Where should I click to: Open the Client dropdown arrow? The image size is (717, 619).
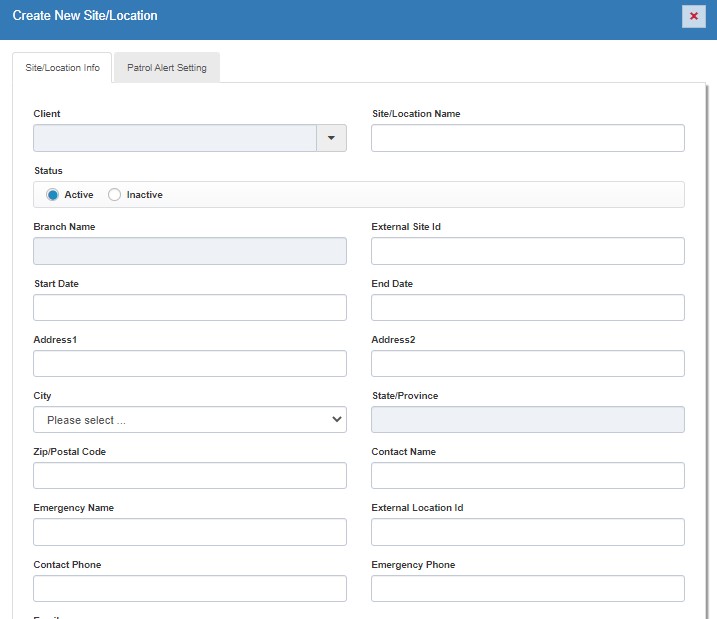pyautogui.click(x=331, y=138)
